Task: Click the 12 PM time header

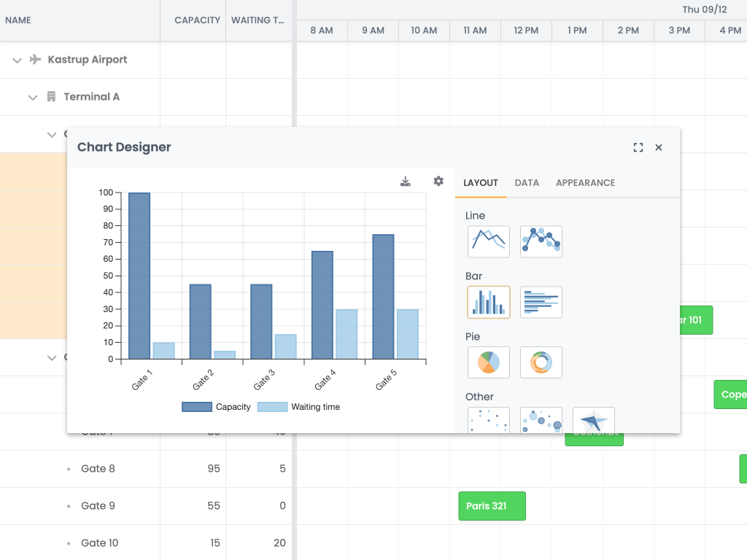Action: (x=526, y=31)
